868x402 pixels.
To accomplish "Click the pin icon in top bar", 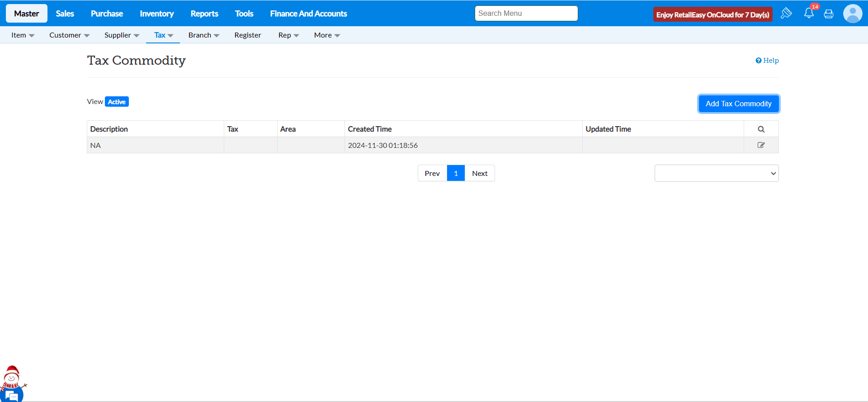I will coord(786,13).
